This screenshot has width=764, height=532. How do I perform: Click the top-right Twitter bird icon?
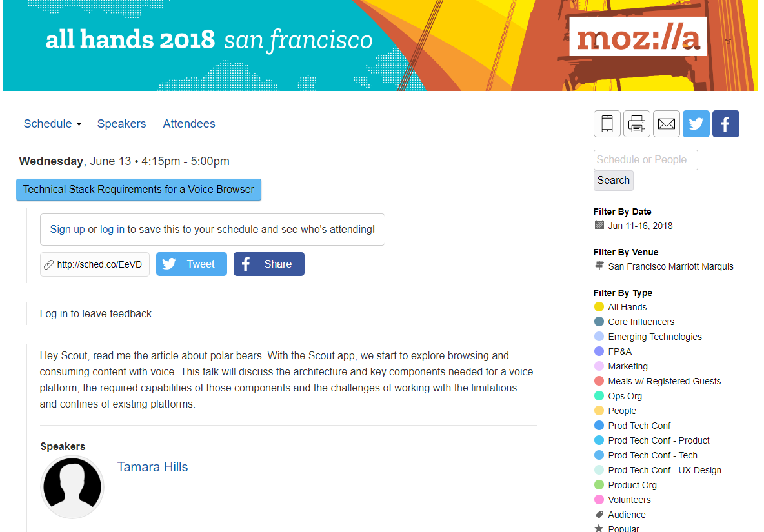(696, 124)
